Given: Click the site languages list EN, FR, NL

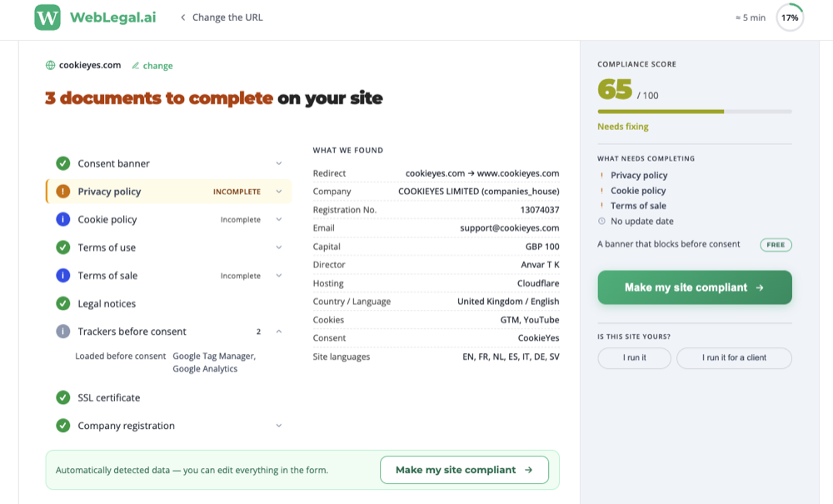Looking at the screenshot, I should pos(511,357).
